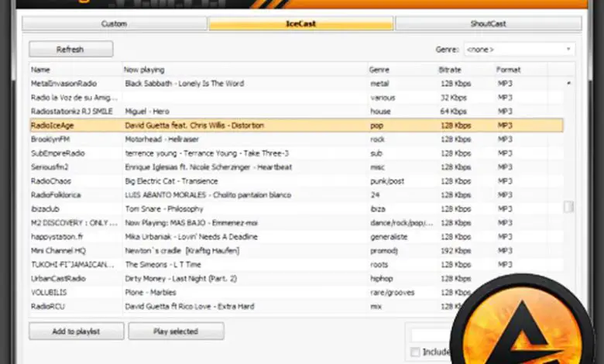604x364 pixels.
Task: Click the generaliste genre cell
Action: point(389,236)
